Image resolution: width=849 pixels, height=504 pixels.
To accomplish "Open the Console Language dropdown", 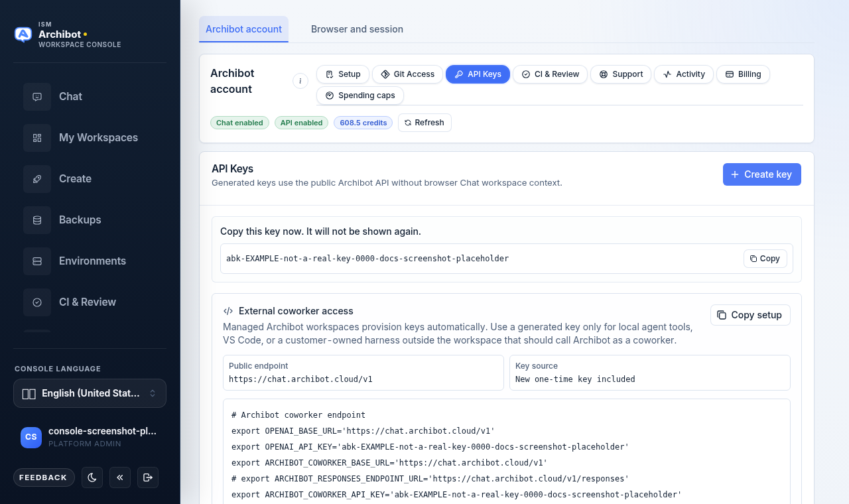I will click(90, 393).
